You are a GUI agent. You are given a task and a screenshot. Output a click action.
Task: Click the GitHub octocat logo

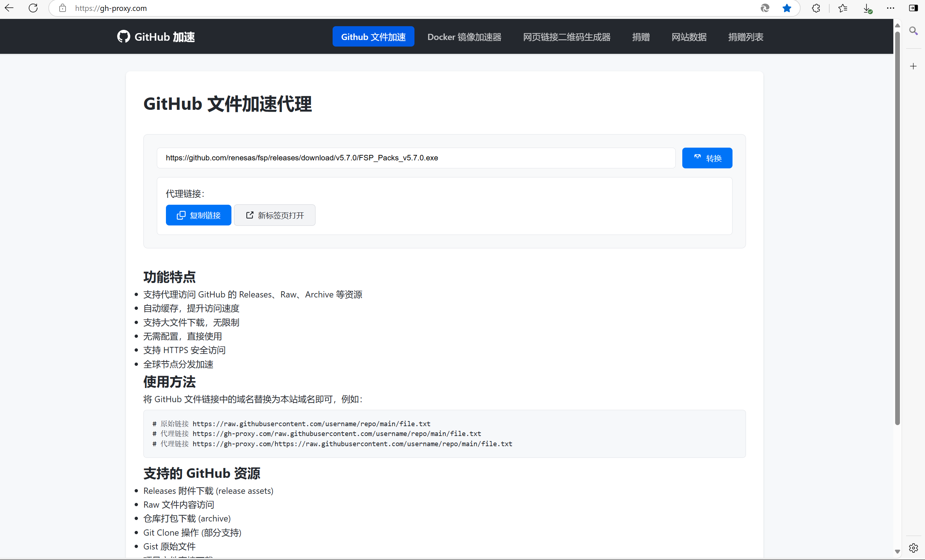[x=123, y=36]
